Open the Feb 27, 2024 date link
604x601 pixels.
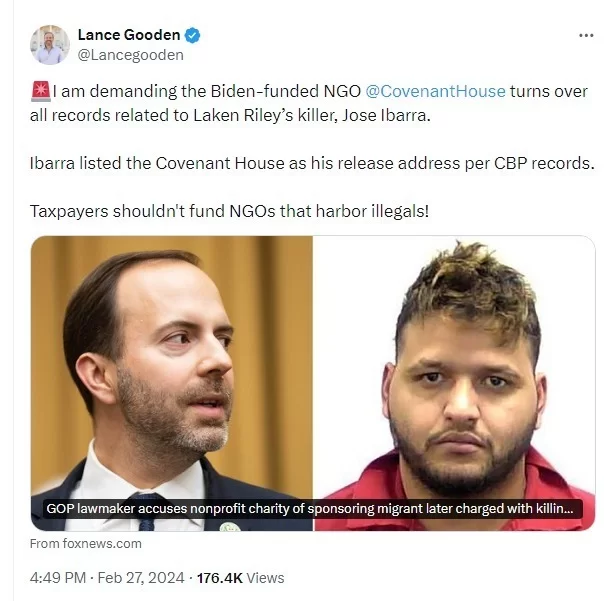tap(141, 578)
